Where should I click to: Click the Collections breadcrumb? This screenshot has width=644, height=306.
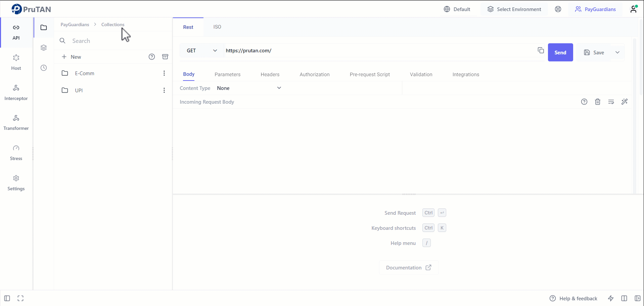113,24
